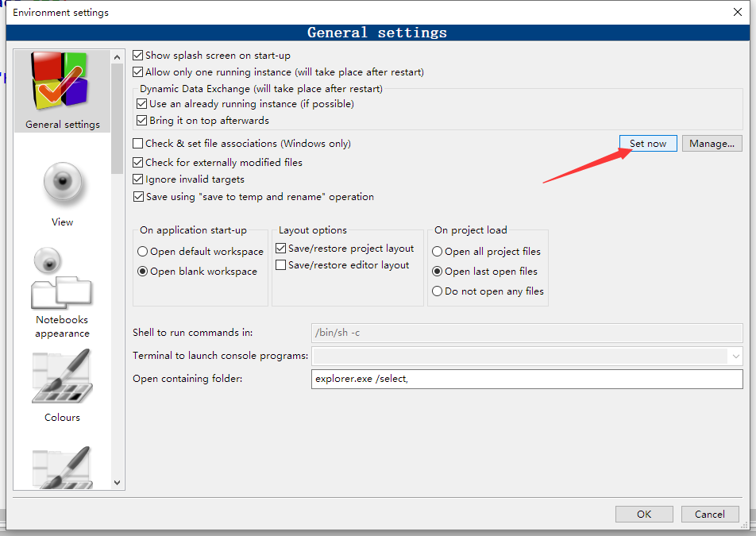
Task: Select 'Do not open any files'
Action: tap(439, 291)
